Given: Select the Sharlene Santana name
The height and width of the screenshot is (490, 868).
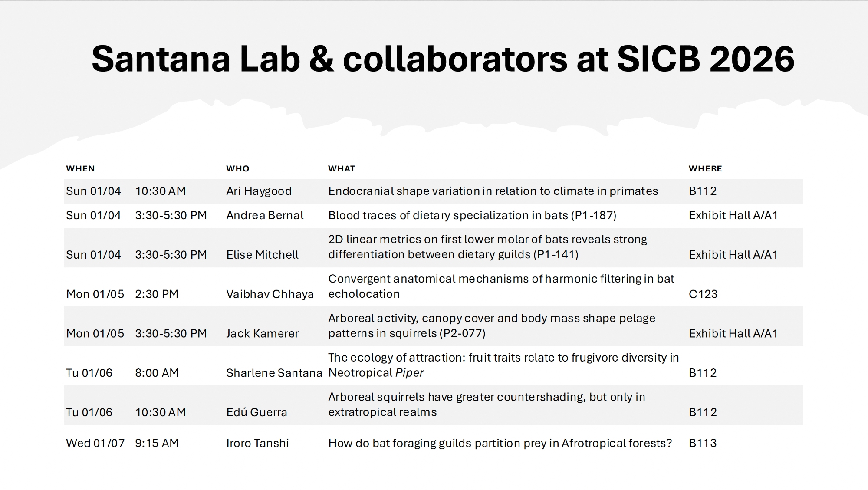Looking at the screenshot, I should (274, 373).
